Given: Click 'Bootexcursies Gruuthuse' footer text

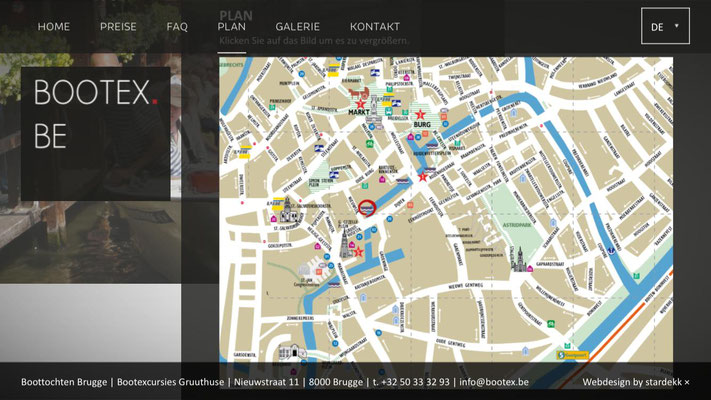Looking at the screenshot, I should coord(170,382).
